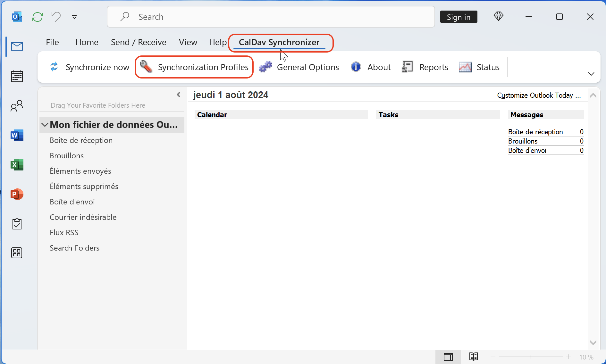Open the People contacts icon
606x364 pixels.
point(17,106)
